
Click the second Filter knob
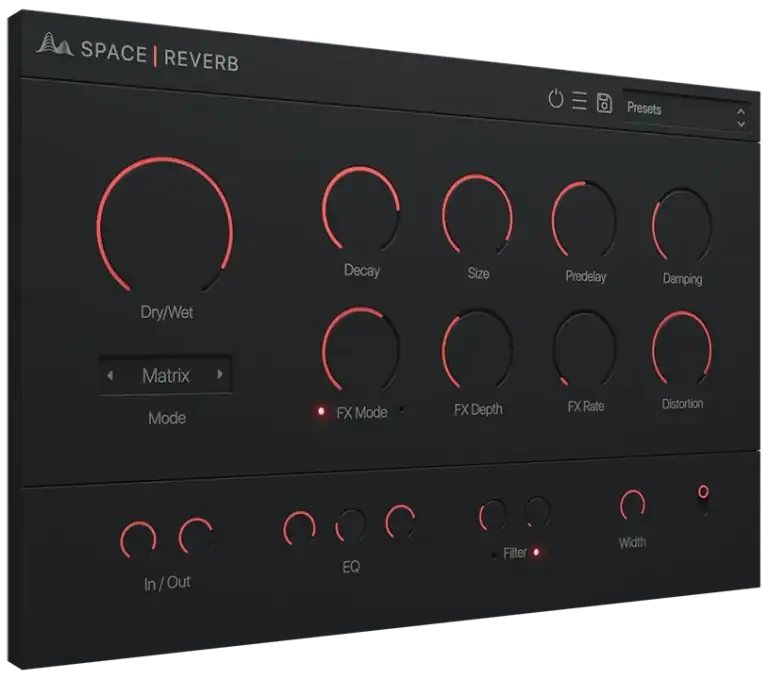[537, 511]
